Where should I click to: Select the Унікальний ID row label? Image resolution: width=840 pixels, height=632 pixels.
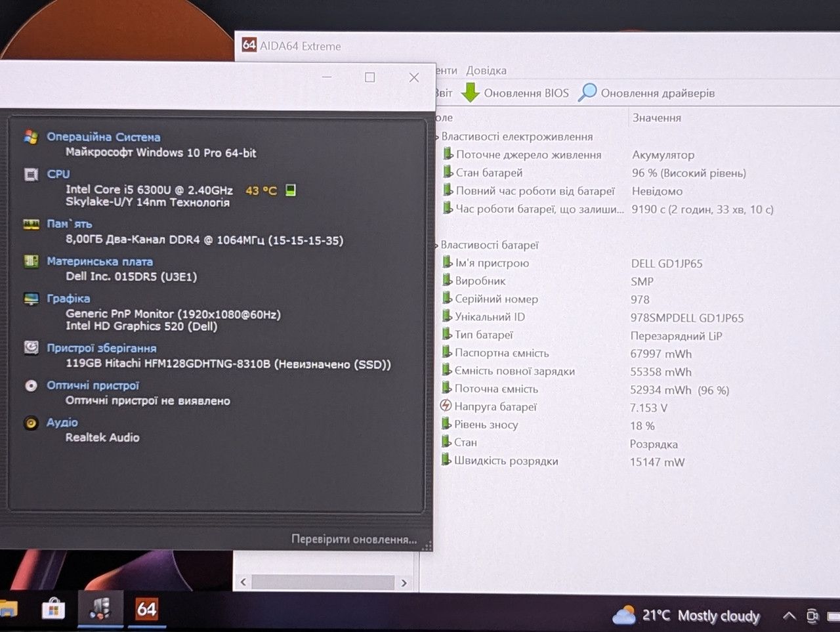pos(490,316)
